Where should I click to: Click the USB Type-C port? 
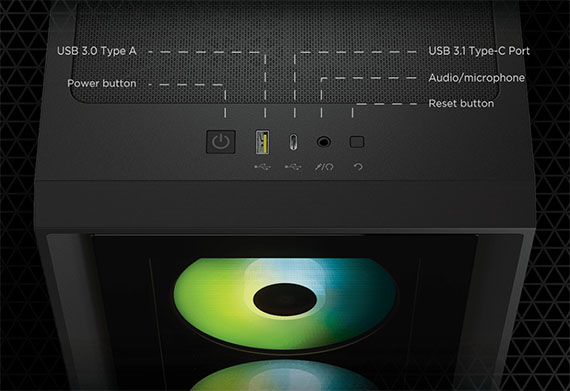(x=293, y=142)
